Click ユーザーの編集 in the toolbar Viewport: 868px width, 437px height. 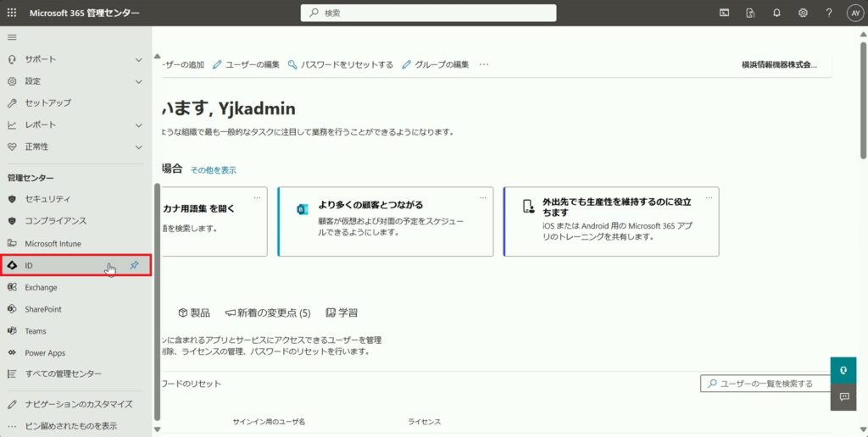(247, 64)
